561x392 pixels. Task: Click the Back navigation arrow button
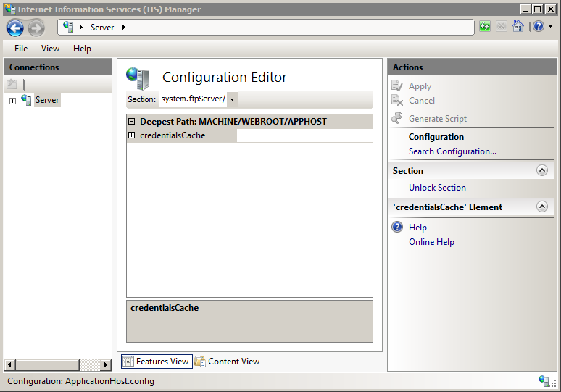pyautogui.click(x=15, y=28)
